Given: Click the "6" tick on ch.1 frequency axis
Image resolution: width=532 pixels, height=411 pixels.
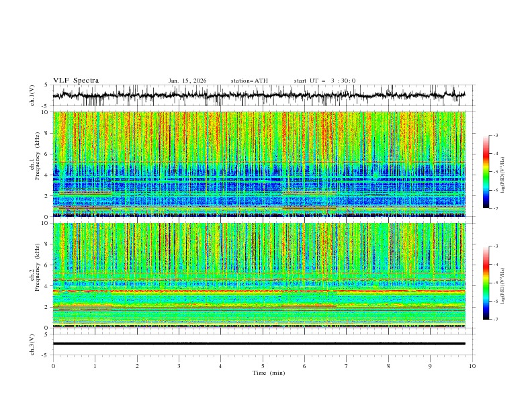Looking at the screenshot, I should pyautogui.click(x=47, y=154).
